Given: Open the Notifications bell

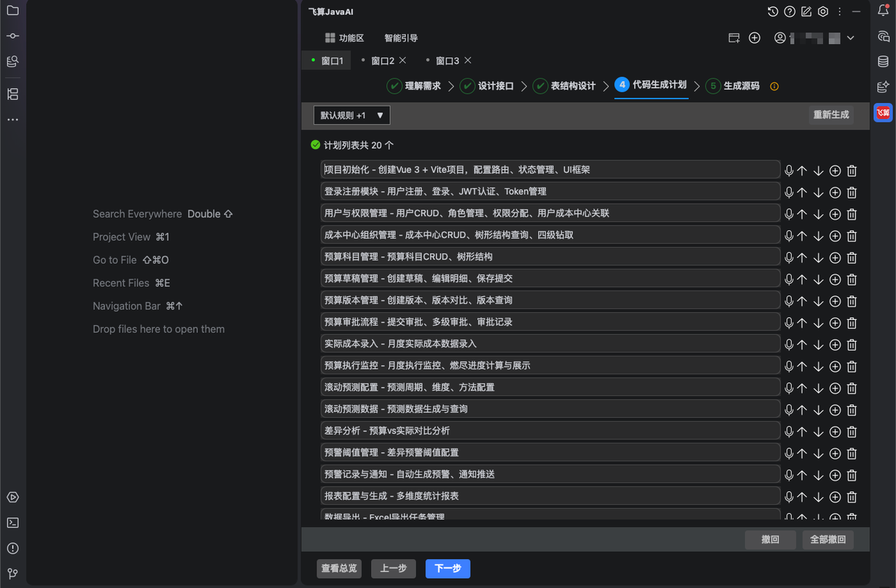Looking at the screenshot, I should [883, 10].
